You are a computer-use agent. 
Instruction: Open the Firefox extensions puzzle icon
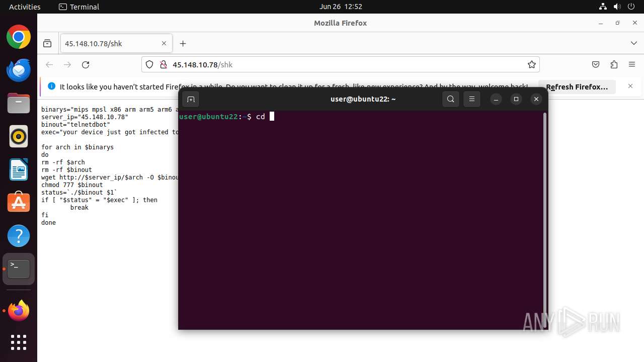pyautogui.click(x=614, y=64)
